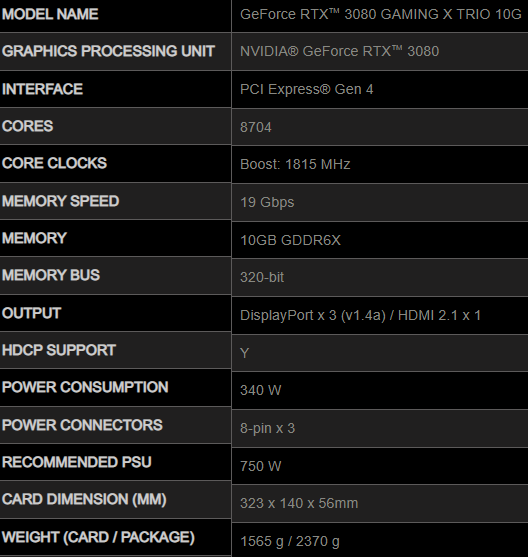Viewport: 528px width, 557px height.
Task: Select the 10GB GDDR6X value
Action: 290,240
